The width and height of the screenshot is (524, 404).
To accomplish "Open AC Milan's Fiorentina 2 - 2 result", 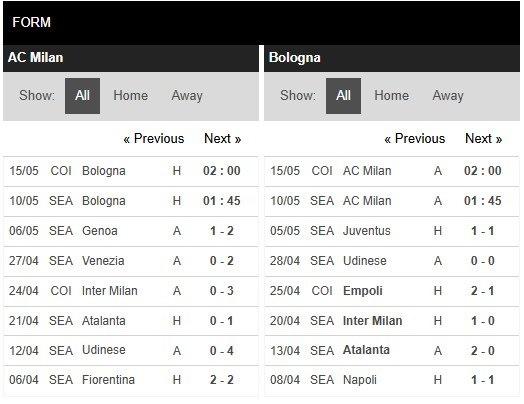I will 222,380.
